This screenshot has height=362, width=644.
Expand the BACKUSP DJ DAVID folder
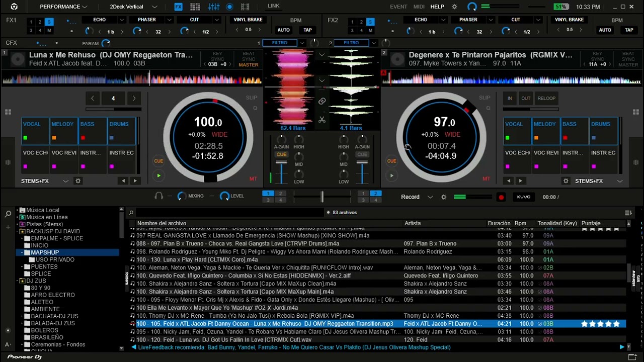click(18, 231)
